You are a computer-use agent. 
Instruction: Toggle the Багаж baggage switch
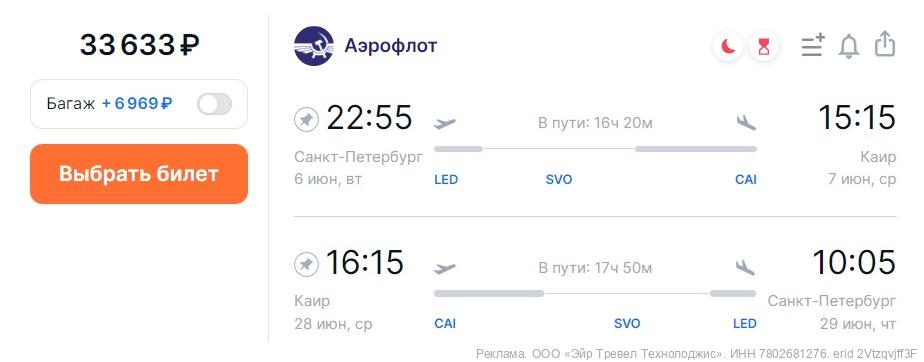(214, 104)
